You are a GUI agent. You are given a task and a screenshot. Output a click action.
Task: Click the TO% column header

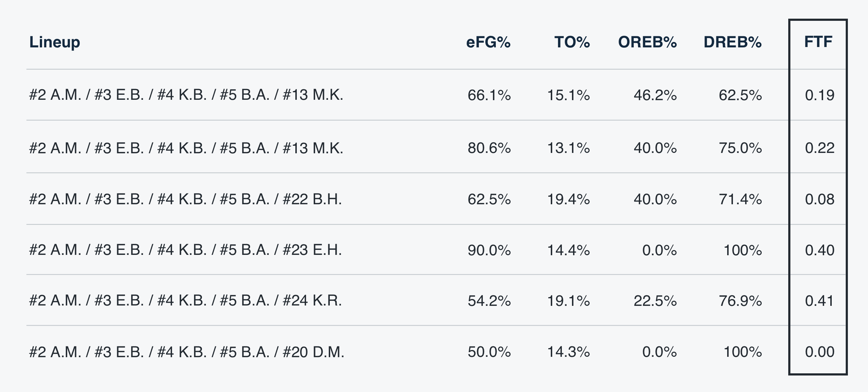(572, 42)
